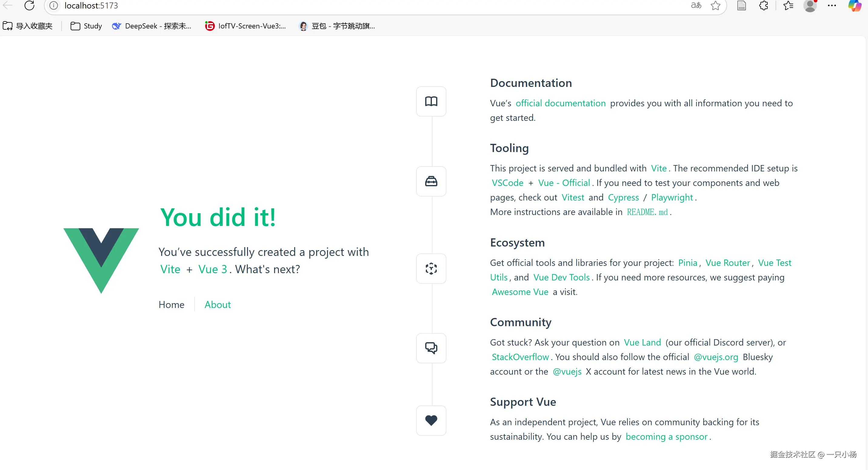Expand the Study bookmarks folder
Image resolution: width=868 pixels, height=470 pixels.
tap(86, 26)
